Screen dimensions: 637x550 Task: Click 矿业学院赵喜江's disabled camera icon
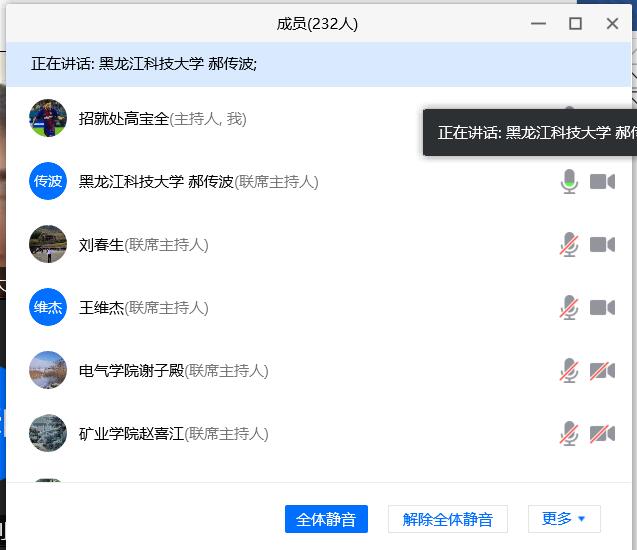click(x=602, y=434)
